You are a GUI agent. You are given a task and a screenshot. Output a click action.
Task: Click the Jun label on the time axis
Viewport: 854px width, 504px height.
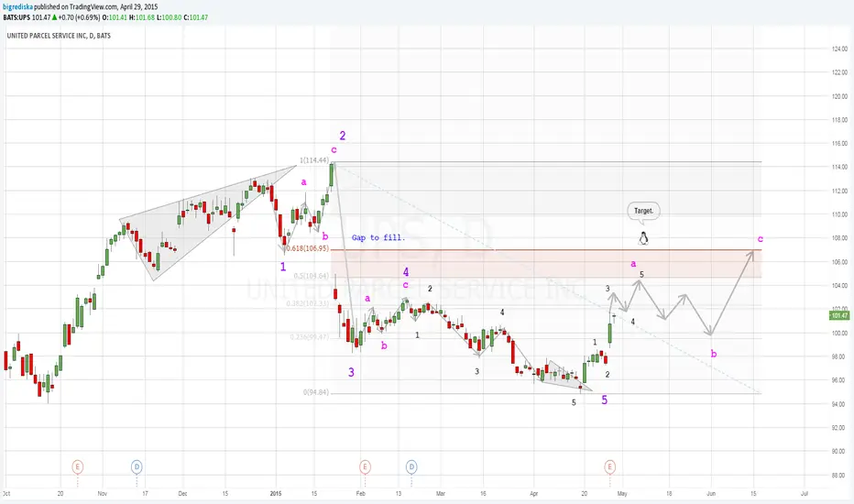[x=711, y=494]
